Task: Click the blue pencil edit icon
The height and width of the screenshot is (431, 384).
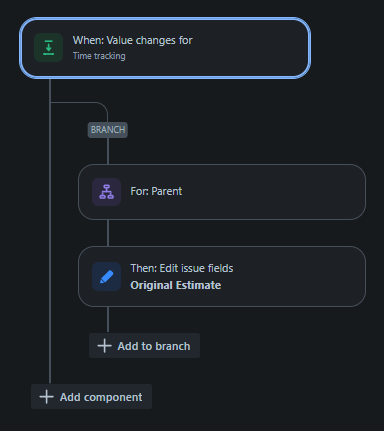Action: pos(107,277)
